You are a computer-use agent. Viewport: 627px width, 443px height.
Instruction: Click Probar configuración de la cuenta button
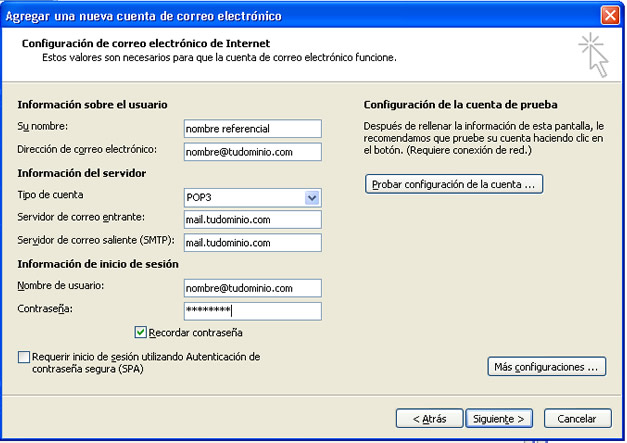coord(454,184)
